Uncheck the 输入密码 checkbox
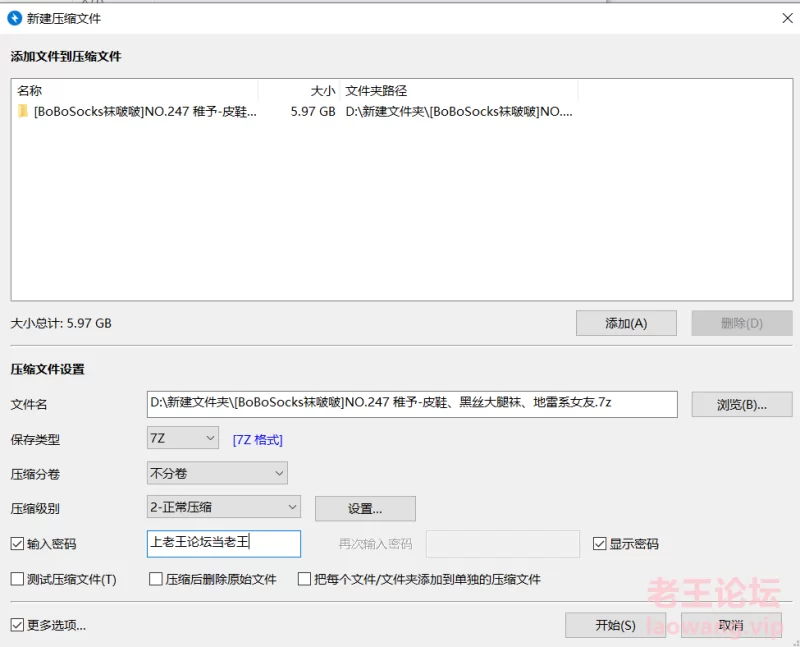 18,544
